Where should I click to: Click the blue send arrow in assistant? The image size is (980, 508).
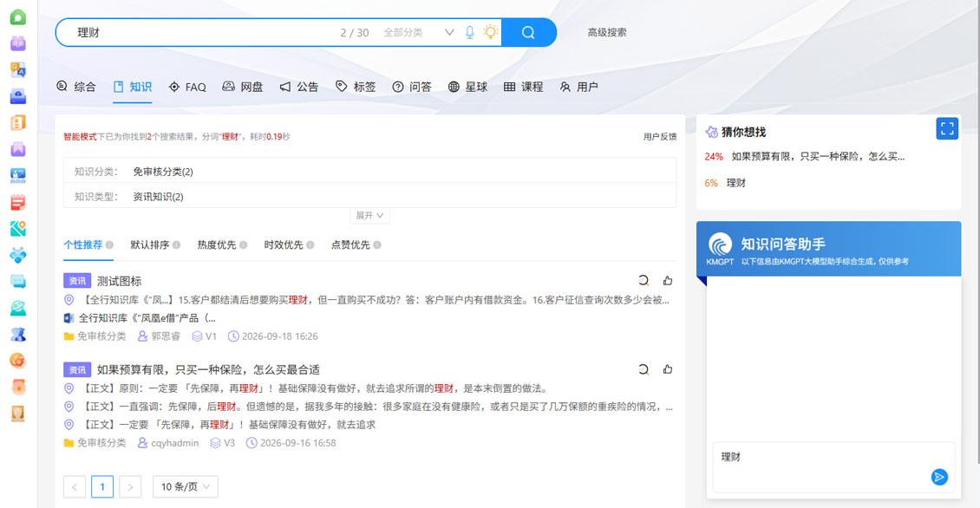(938, 477)
